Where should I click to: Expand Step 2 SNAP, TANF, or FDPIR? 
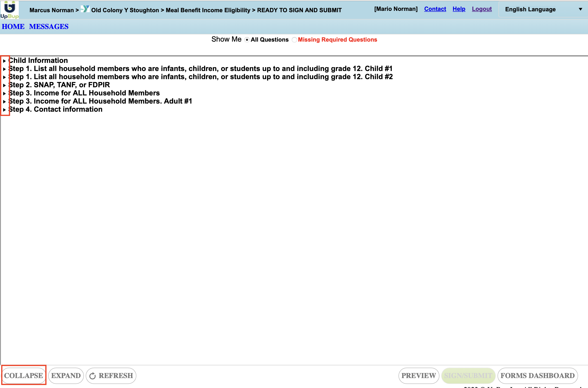(5, 85)
